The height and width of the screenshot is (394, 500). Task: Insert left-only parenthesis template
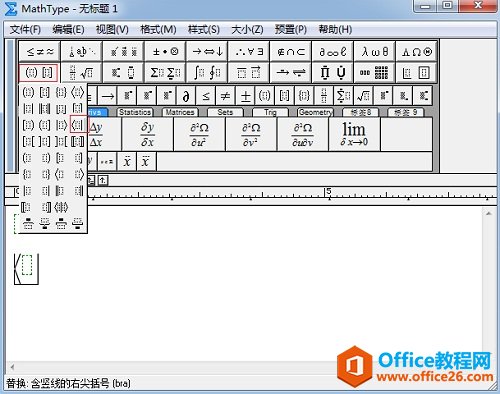[28, 158]
